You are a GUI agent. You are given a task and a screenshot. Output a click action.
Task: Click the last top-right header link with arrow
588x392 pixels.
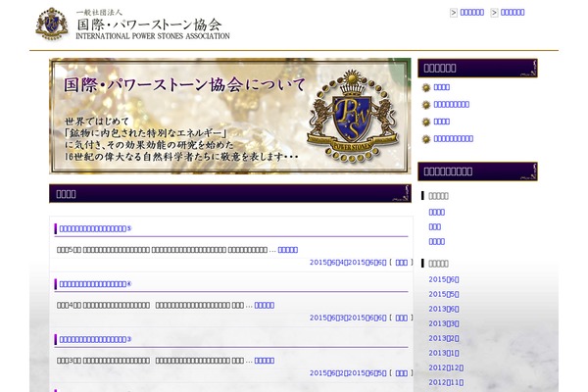point(513,13)
